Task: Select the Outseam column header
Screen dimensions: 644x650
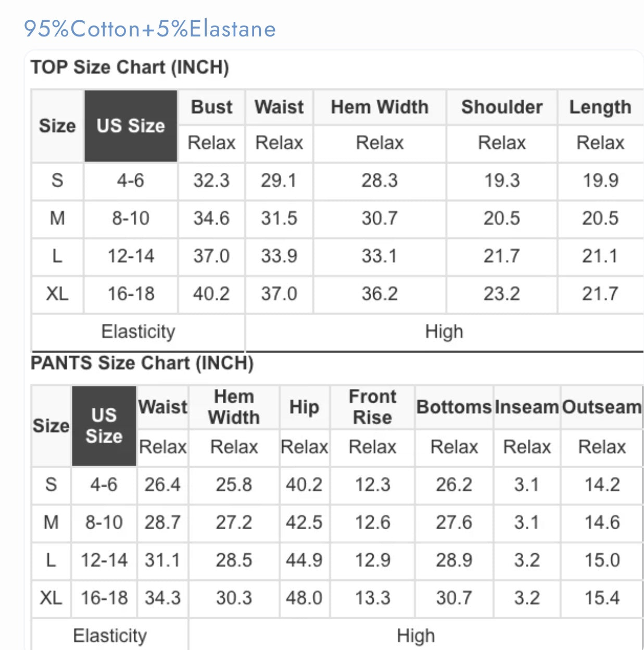Action: pos(602,407)
